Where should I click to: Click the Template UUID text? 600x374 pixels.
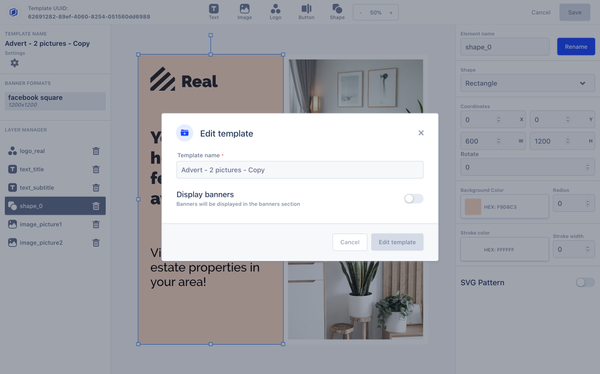(89, 13)
